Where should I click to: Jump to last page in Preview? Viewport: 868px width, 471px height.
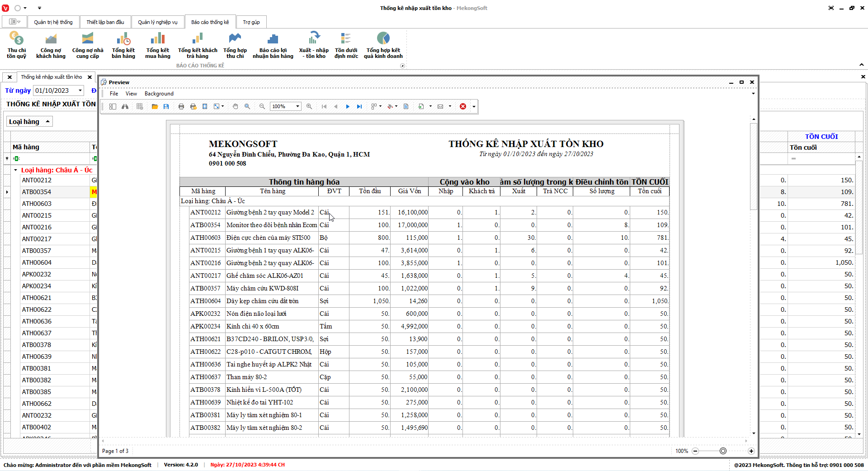pos(359,106)
